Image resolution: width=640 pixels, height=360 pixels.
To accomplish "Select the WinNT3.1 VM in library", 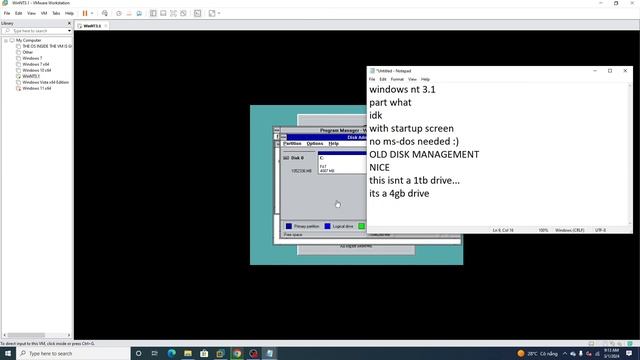I will pyautogui.click(x=31, y=76).
